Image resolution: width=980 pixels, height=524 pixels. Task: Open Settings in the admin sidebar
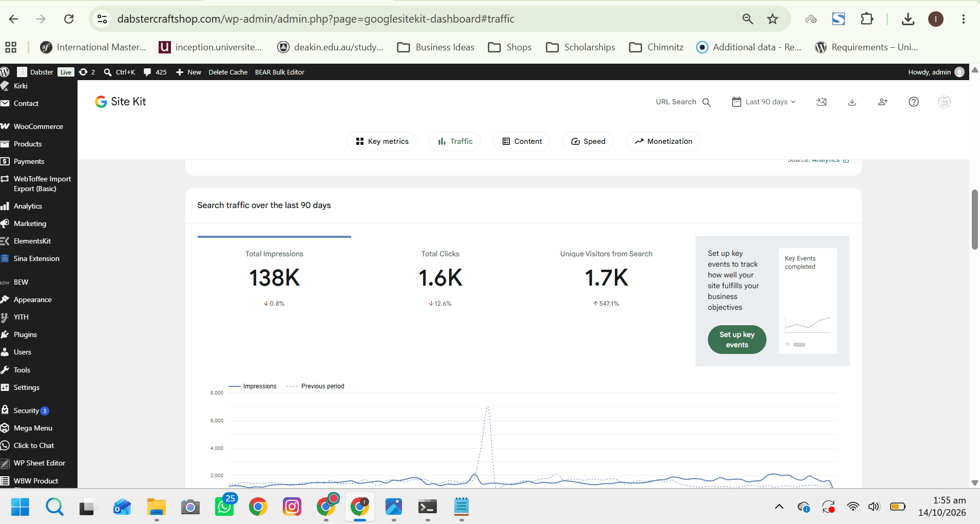click(x=39, y=387)
